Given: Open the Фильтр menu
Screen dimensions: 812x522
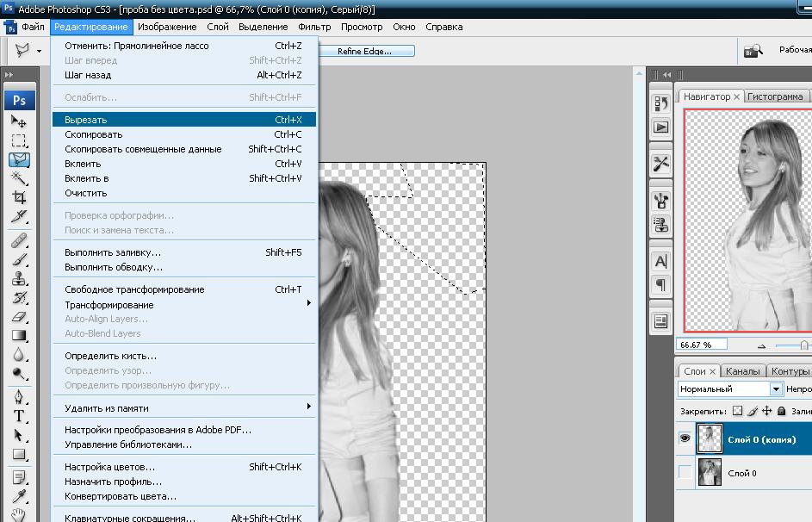Looking at the screenshot, I should point(314,27).
